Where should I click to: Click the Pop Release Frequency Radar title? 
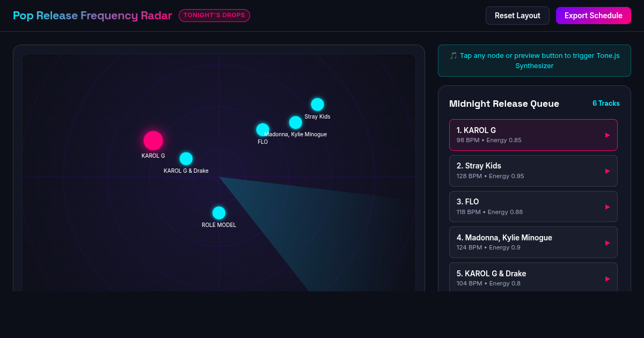[x=92, y=16]
